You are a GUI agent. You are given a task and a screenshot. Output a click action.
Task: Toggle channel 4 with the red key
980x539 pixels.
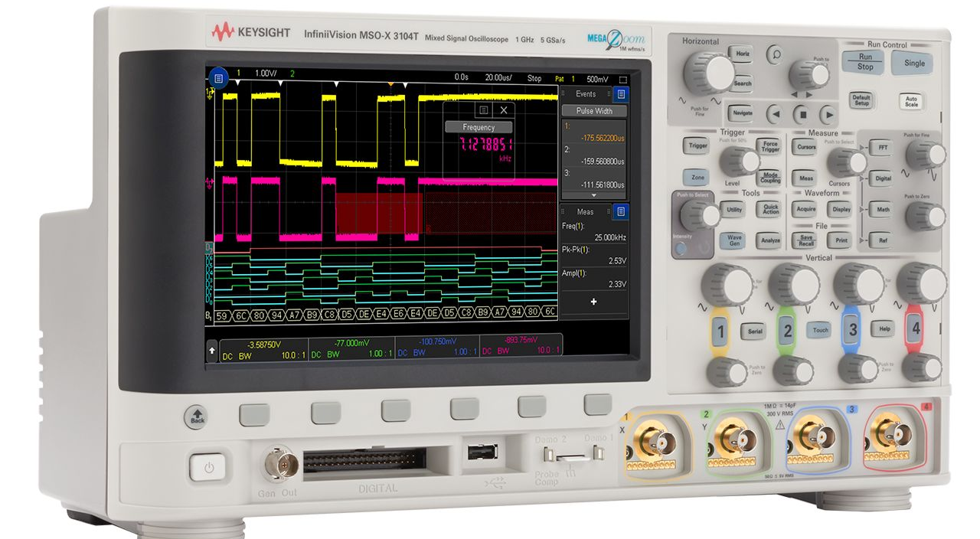click(914, 330)
